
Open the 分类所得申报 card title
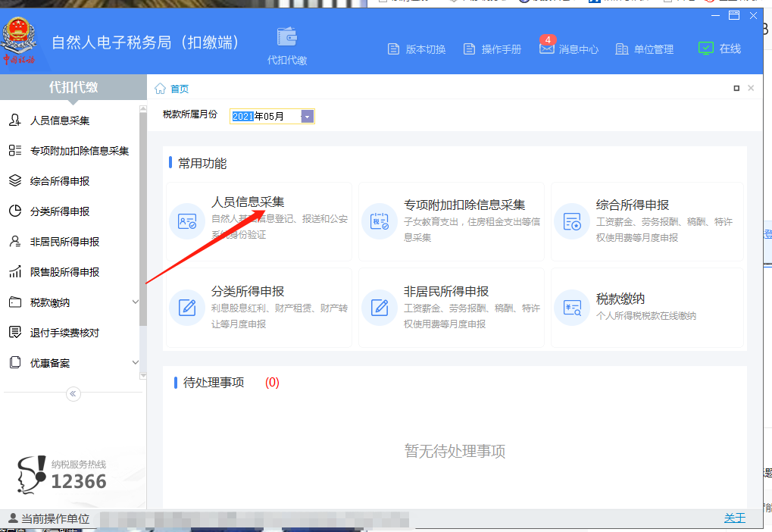click(x=248, y=291)
